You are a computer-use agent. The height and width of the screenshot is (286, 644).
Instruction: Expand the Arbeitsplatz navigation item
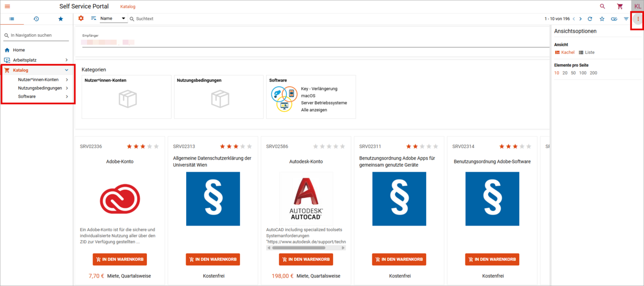coord(66,60)
